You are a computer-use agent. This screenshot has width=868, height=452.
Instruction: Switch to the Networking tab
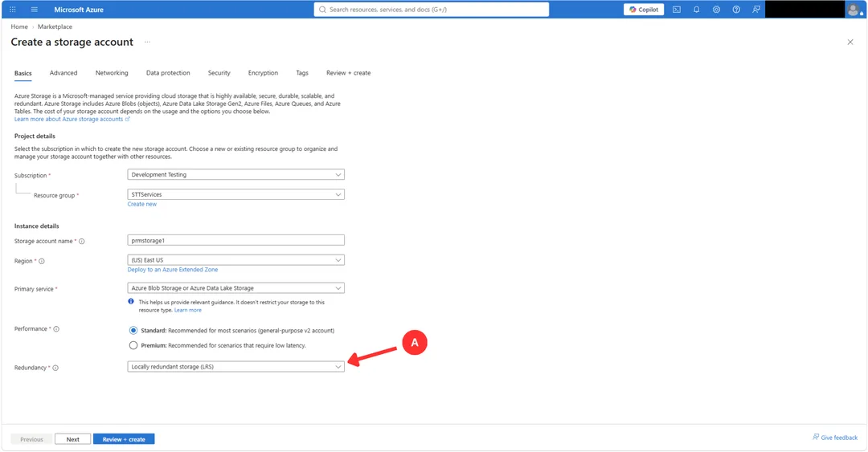111,73
